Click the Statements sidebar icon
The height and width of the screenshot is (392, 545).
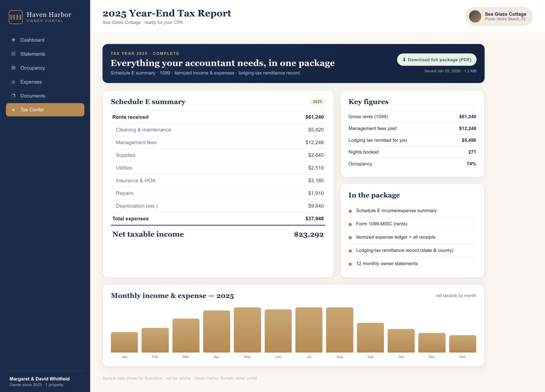click(x=13, y=54)
